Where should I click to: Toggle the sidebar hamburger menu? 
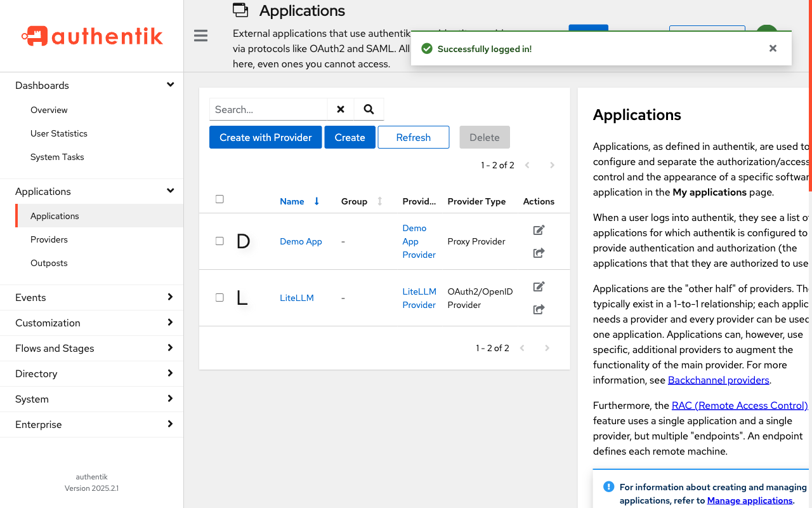point(201,36)
